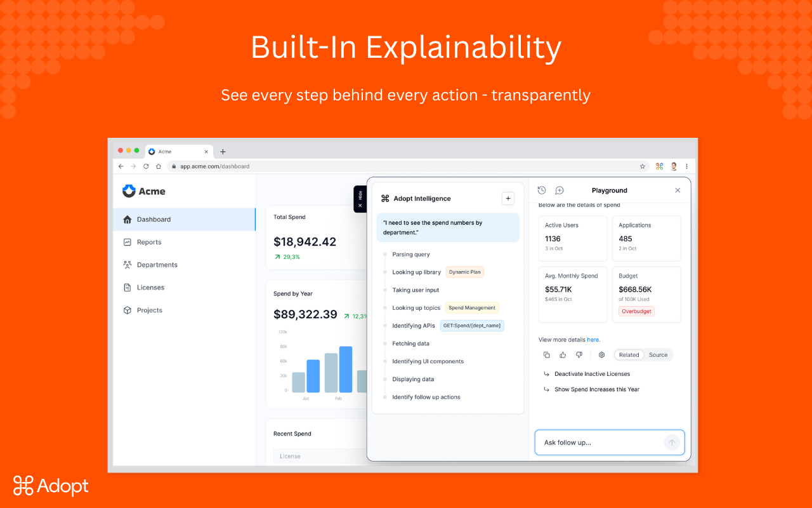Open Projects in the sidebar

[184, 311]
